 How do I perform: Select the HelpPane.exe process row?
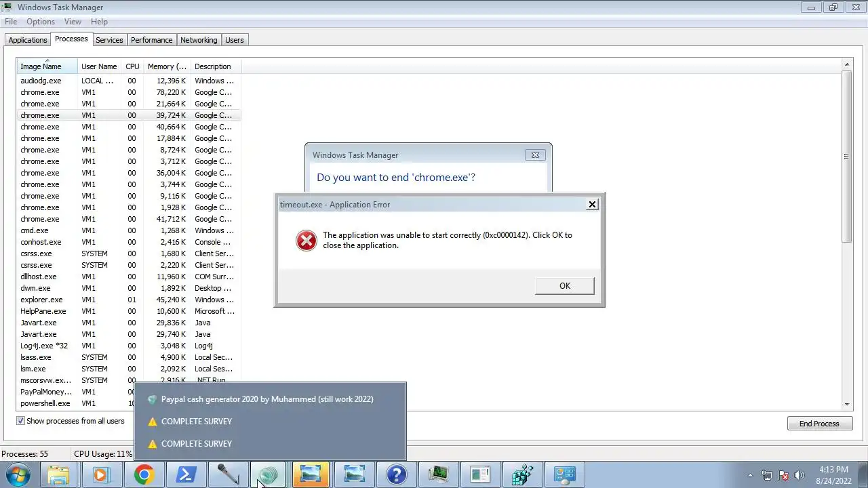[129, 311]
